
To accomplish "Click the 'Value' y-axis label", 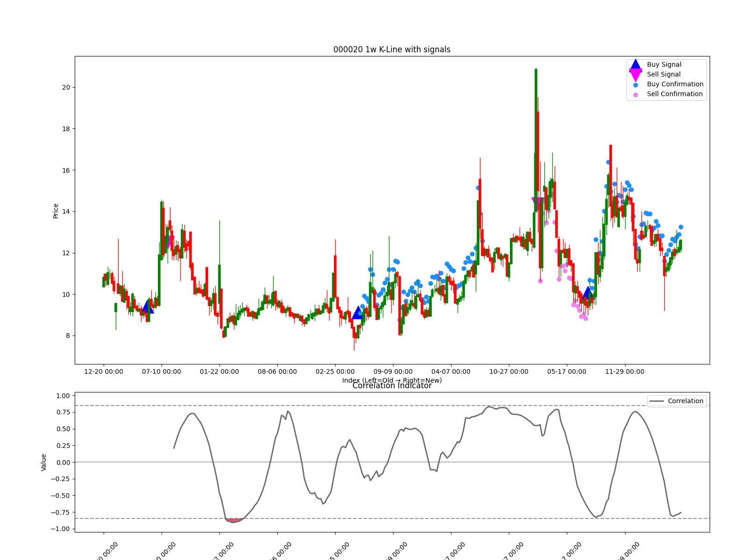I will pos(44,462).
